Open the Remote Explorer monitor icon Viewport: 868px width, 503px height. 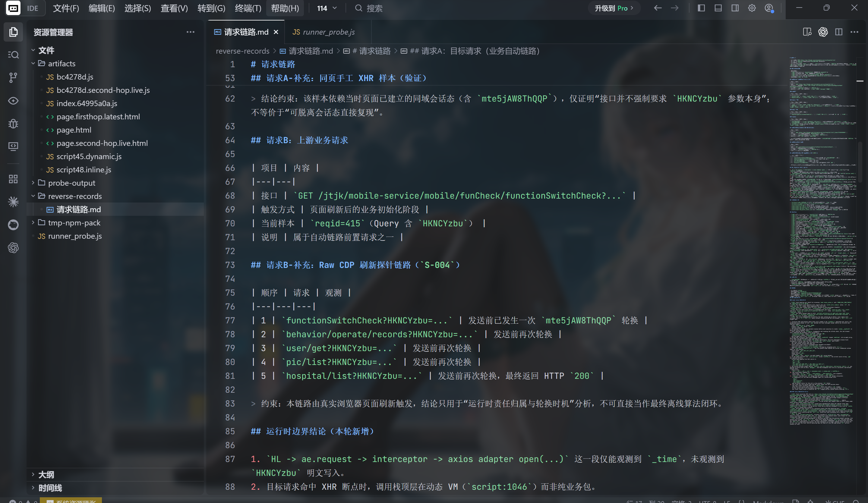pos(13,146)
